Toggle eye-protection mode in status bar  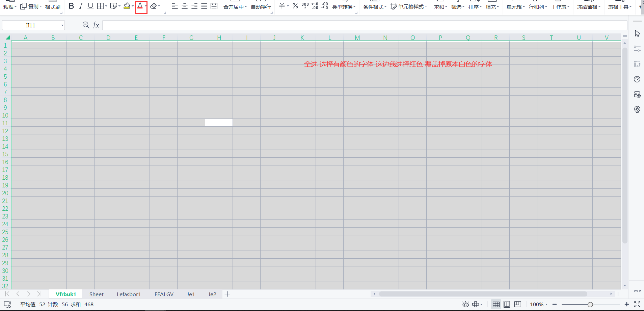pyautogui.click(x=465, y=304)
